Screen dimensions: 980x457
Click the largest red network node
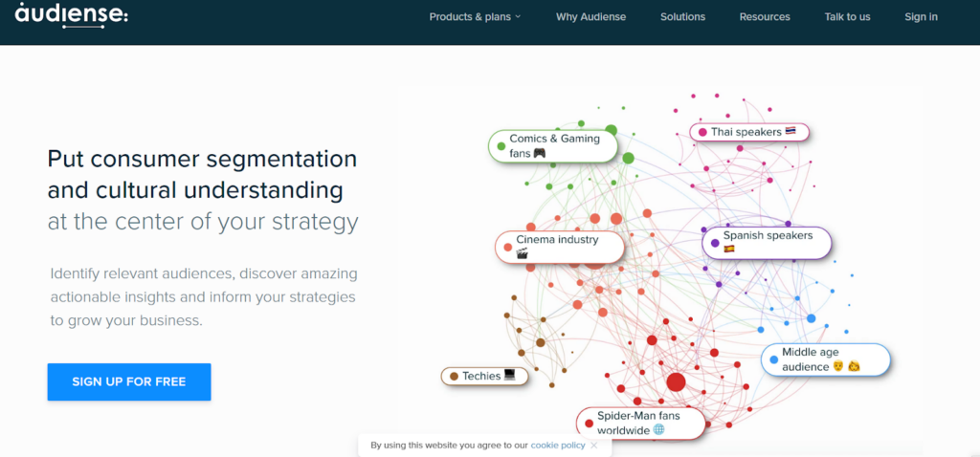coord(676,382)
